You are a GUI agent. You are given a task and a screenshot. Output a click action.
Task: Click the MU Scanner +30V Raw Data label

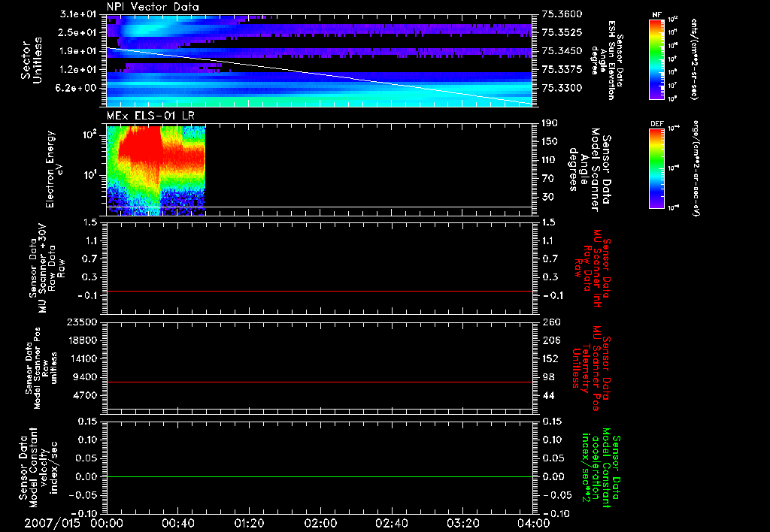tap(46, 268)
